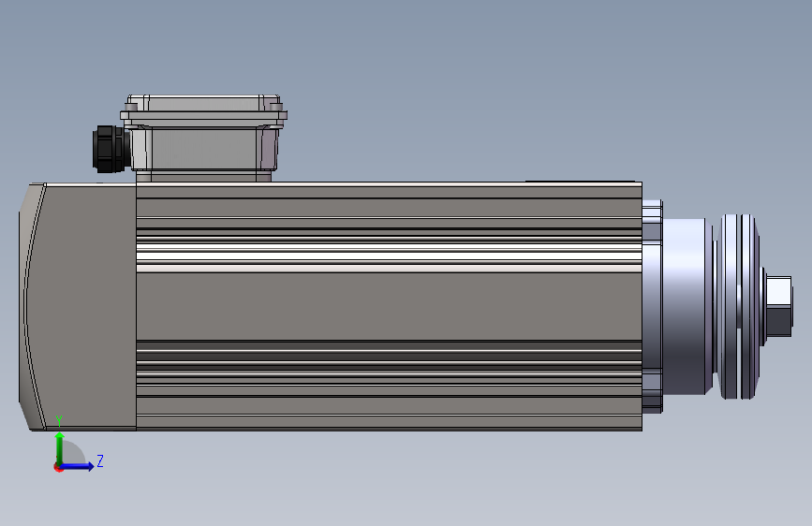Click the blue Z axis arrow of triad
The height and width of the screenshot is (526, 812).
pos(78,466)
